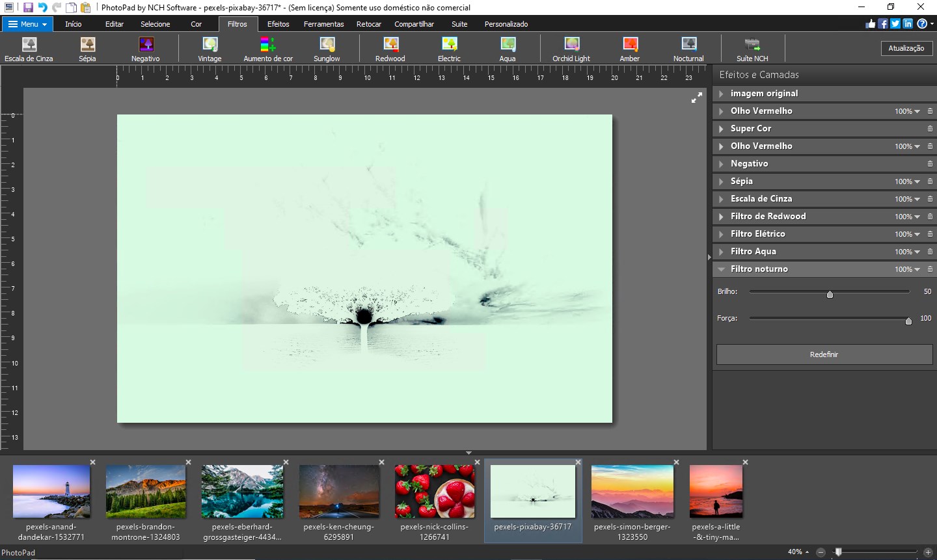This screenshot has width=937, height=560.
Task: Apply the Sépia filter
Action: click(87, 49)
